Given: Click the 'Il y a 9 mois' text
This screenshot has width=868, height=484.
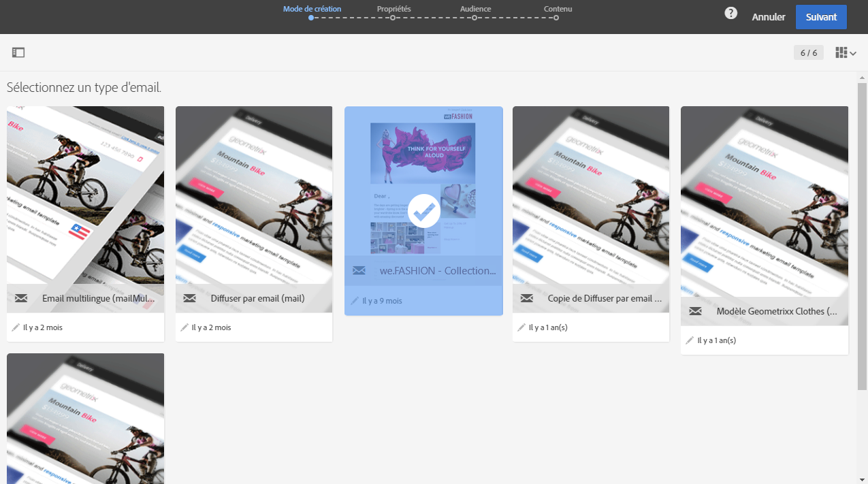Looking at the screenshot, I should click(382, 301).
